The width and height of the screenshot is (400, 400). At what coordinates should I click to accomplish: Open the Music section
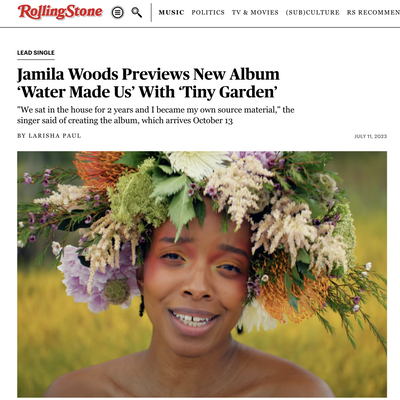tap(171, 12)
